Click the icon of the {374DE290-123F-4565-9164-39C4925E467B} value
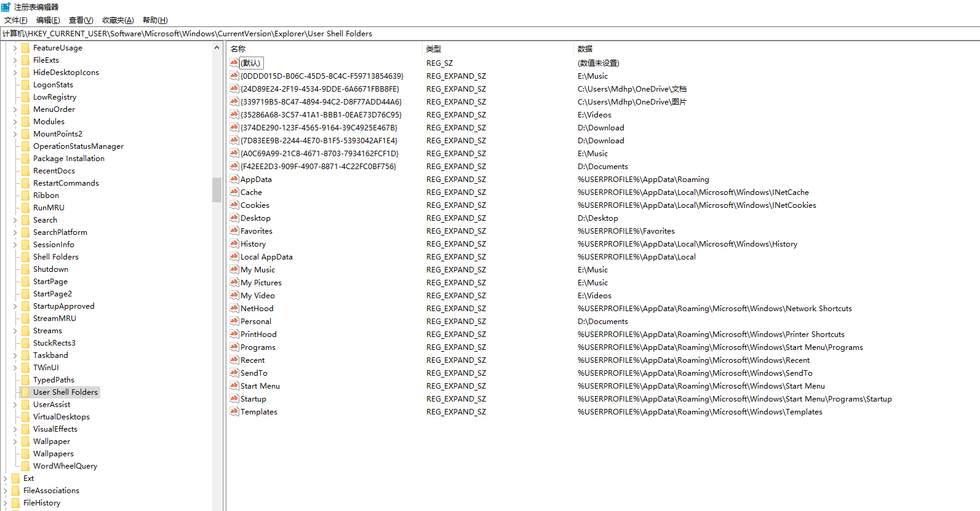Viewport: 980px width, 511px height. pos(234,127)
